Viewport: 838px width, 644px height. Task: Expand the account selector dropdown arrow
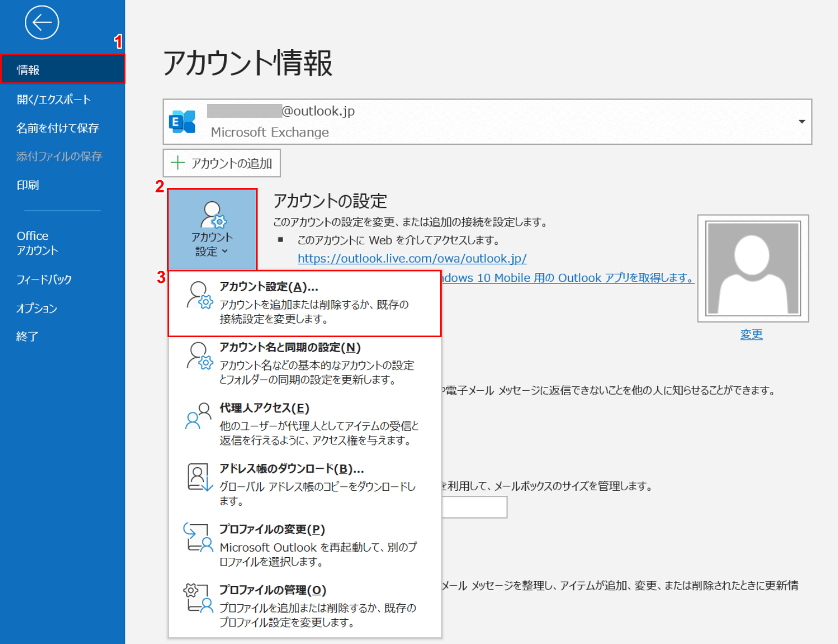coord(801,122)
